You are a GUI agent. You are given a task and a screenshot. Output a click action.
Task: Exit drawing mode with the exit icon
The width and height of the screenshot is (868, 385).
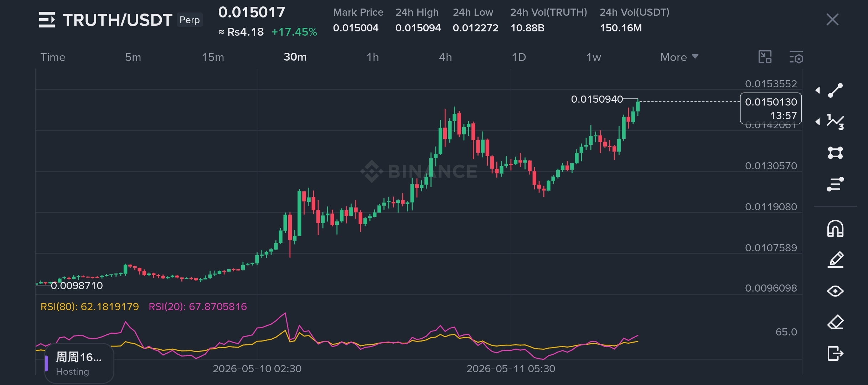pos(835,354)
